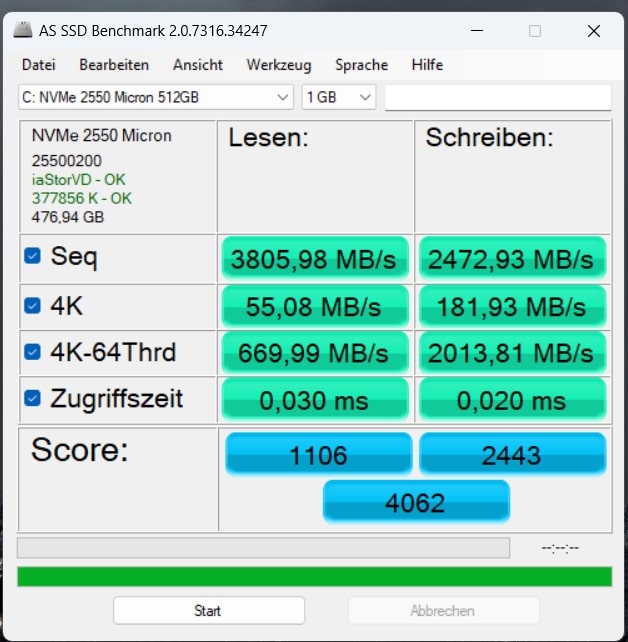The image size is (628, 642).
Task: Open the Hilfe menu
Action: 427,65
